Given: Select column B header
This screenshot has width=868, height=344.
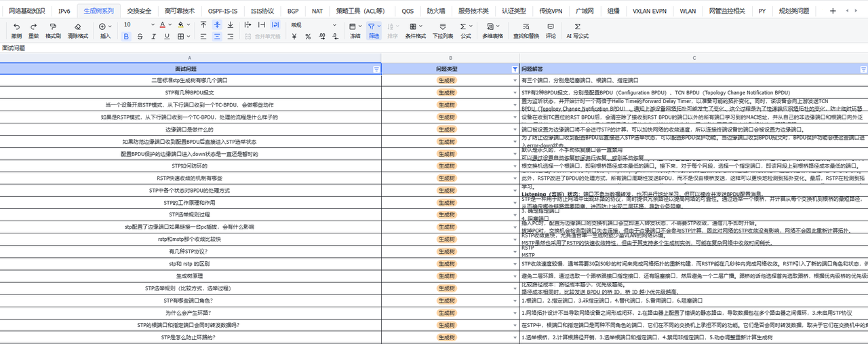Looking at the screenshot, I should coord(450,58).
